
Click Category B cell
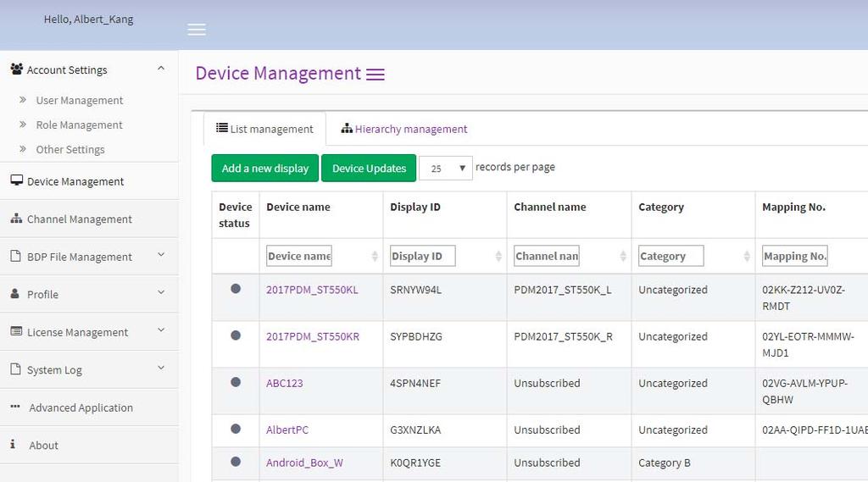point(665,463)
